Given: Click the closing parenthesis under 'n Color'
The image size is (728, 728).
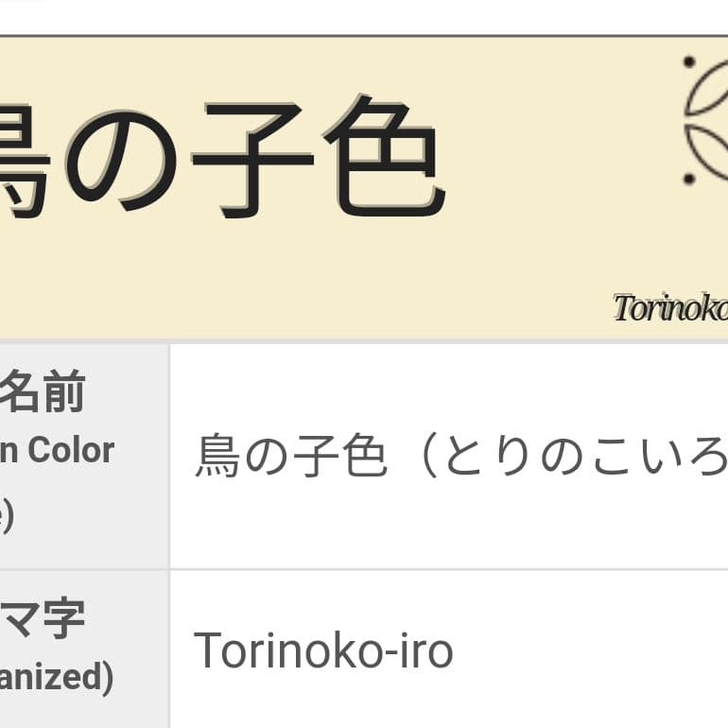Looking at the screenshot, I should [7, 517].
